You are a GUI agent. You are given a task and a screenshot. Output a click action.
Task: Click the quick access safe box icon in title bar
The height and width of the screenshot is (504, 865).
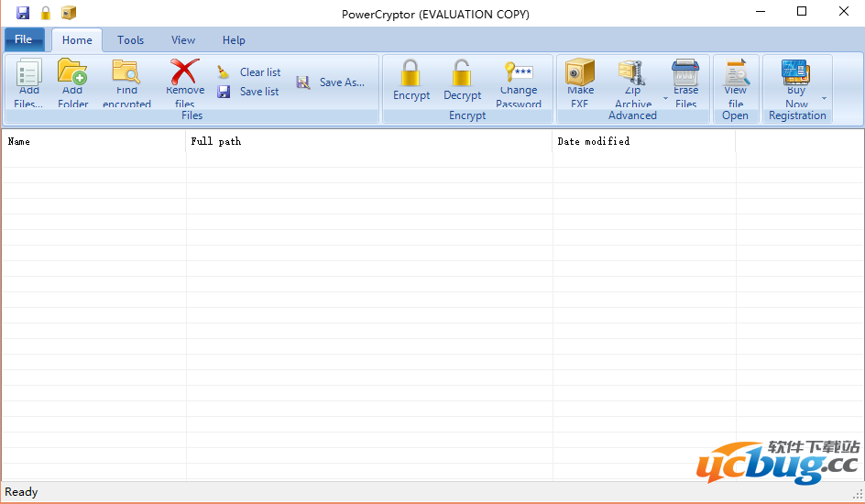(x=69, y=13)
